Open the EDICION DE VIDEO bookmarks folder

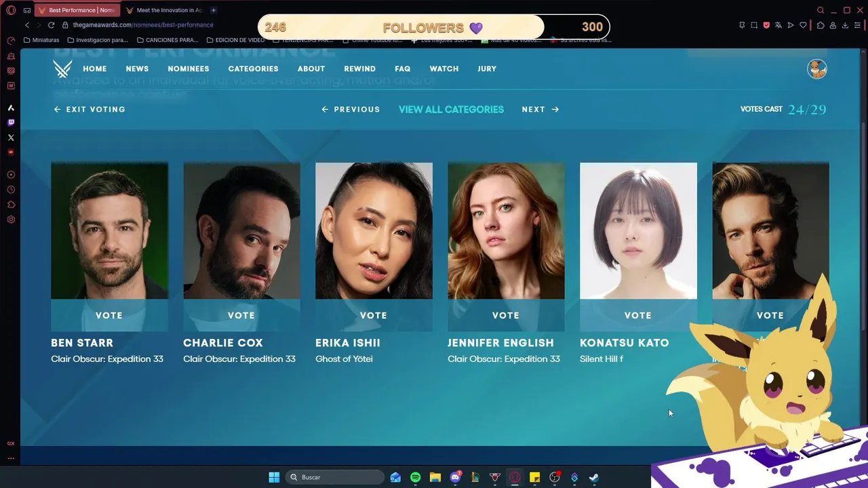point(235,40)
